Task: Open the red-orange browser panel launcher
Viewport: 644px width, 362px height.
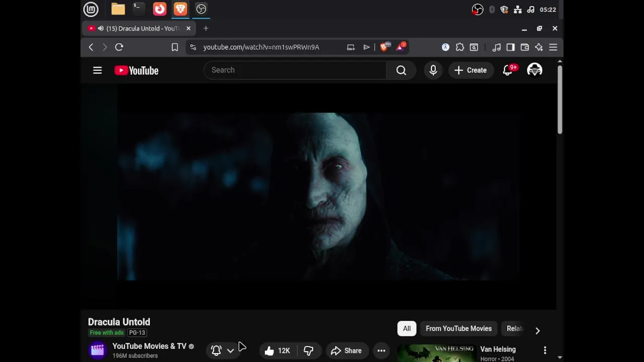Action: point(159,9)
